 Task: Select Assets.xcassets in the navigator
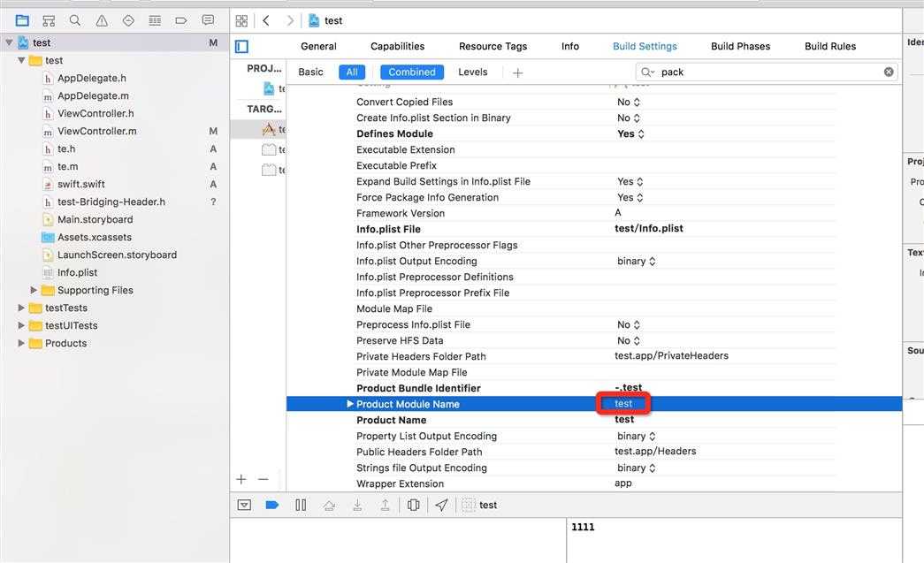pos(95,237)
